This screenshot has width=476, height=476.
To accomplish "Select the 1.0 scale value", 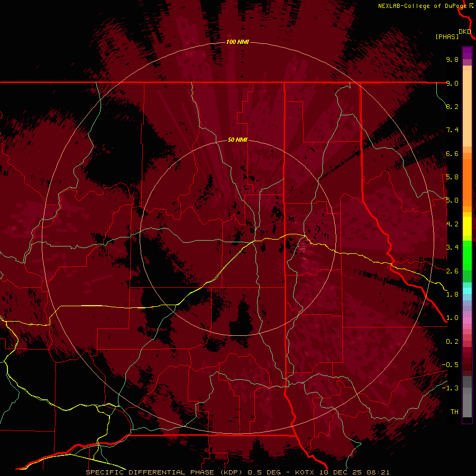I will pyautogui.click(x=452, y=318).
